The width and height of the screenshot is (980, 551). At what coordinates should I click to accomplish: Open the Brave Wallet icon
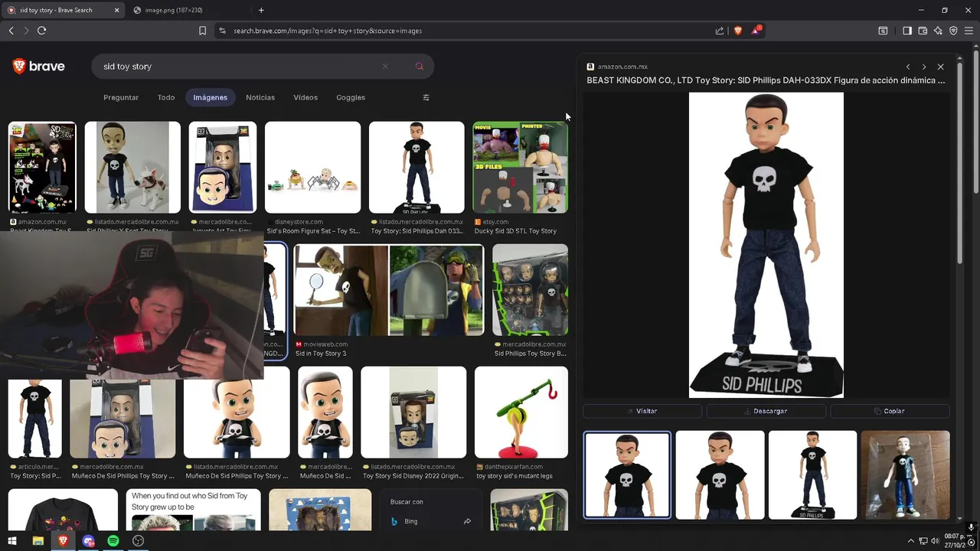923,31
